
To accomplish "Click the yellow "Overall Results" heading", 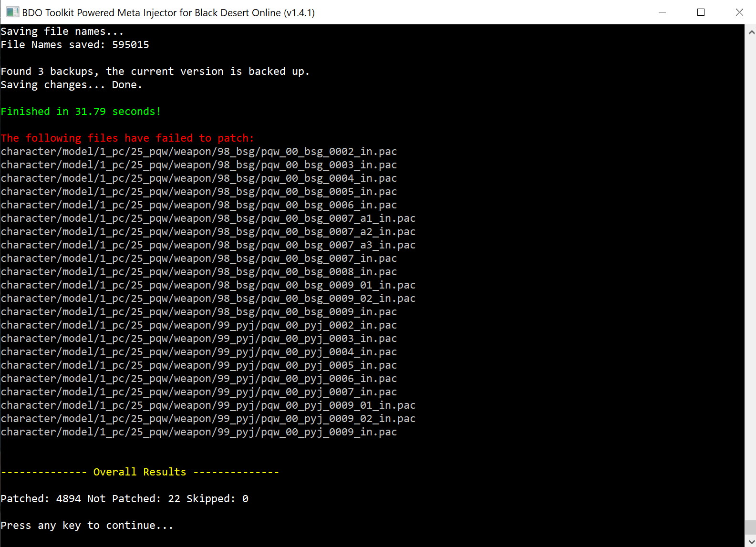I will (140, 472).
